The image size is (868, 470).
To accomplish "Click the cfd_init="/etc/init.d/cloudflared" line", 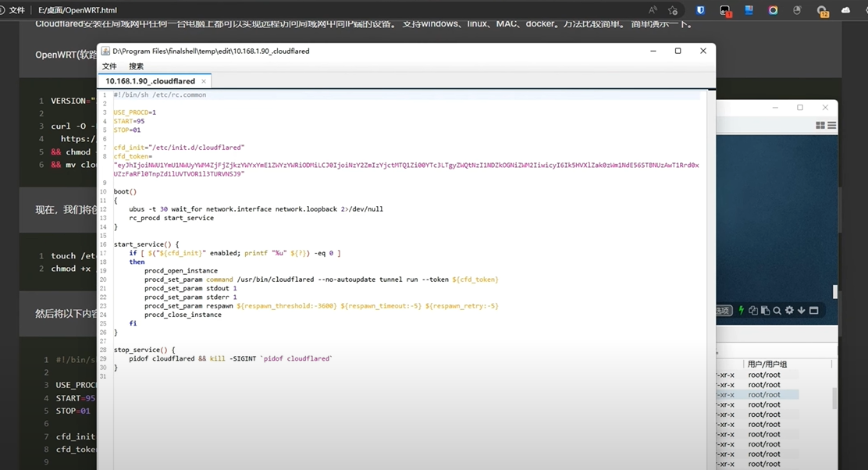I will 179,148.
